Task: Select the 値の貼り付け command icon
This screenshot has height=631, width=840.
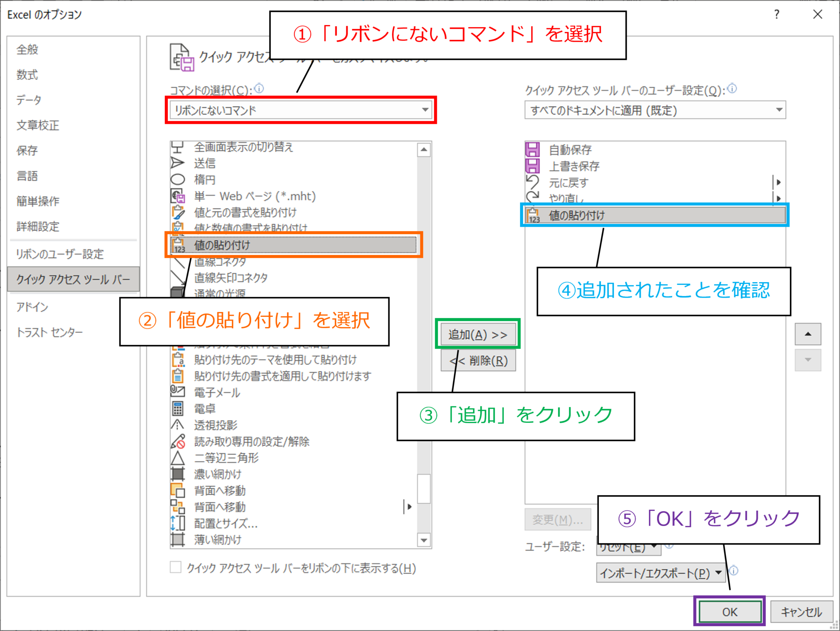Action: click(178, 244)
